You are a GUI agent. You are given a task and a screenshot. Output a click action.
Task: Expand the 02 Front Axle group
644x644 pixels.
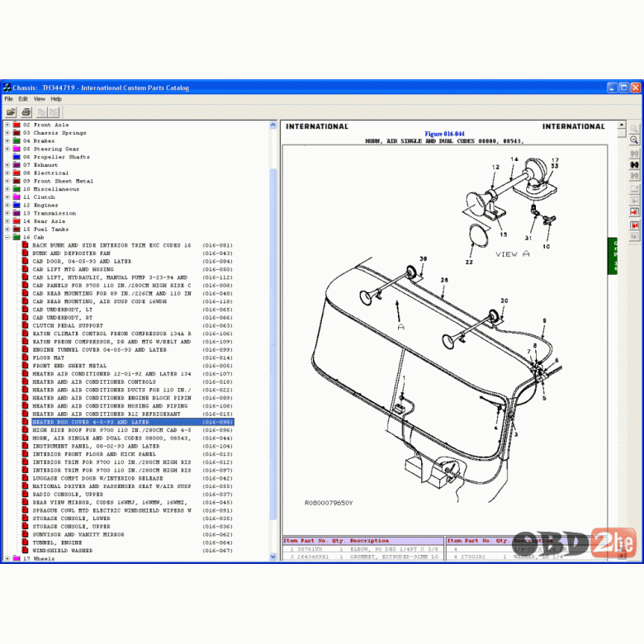pyautogui.click(x=7, y=125)
